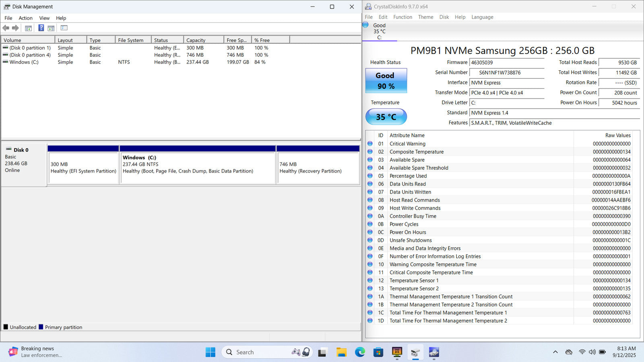Toggle the Show/Hide Action Pane toolbar icon
Screen dimensions: 644x362
pyautogui.click(x=51, y=28)
